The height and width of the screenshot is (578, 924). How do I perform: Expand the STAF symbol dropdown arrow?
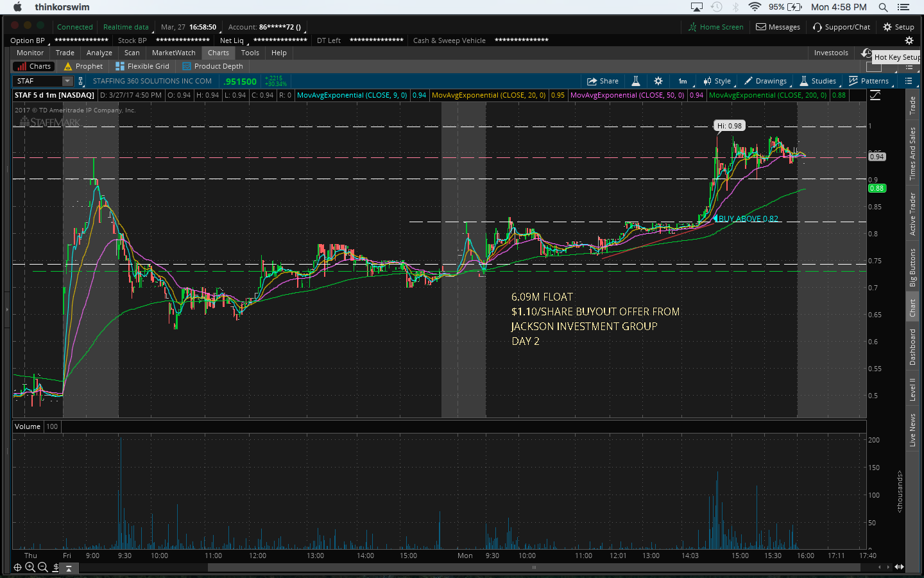(67, 81)
